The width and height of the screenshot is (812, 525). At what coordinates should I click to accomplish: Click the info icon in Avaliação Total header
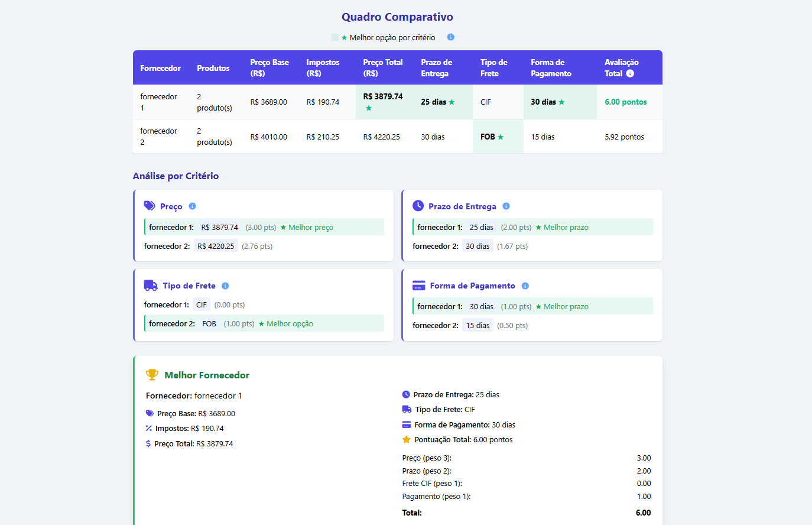coord(630,73)
